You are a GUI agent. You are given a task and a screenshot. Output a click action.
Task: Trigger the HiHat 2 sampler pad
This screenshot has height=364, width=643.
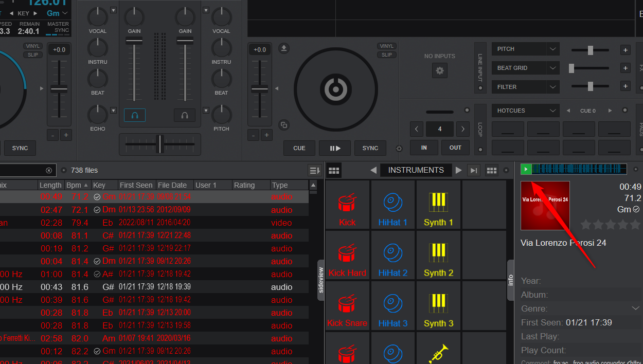pos(392,254)
